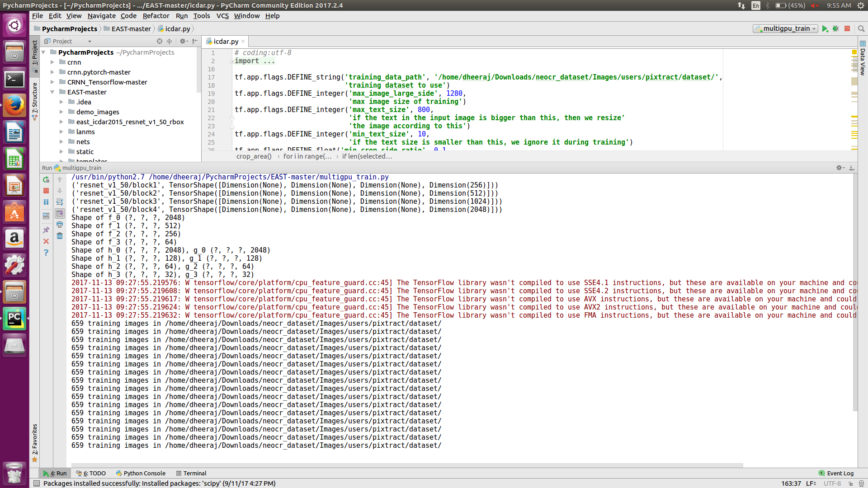Pin the Run tool window tab
The image size is (868, 488).
point(46,230)
